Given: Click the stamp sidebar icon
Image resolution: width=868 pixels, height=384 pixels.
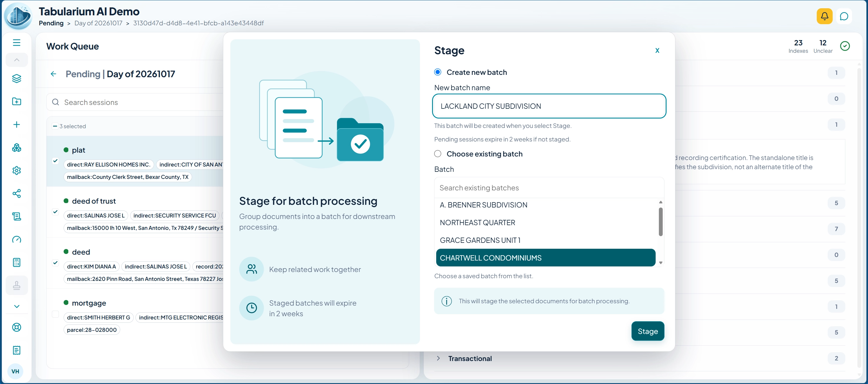Looking at the screenshot, I should (16, 285).
